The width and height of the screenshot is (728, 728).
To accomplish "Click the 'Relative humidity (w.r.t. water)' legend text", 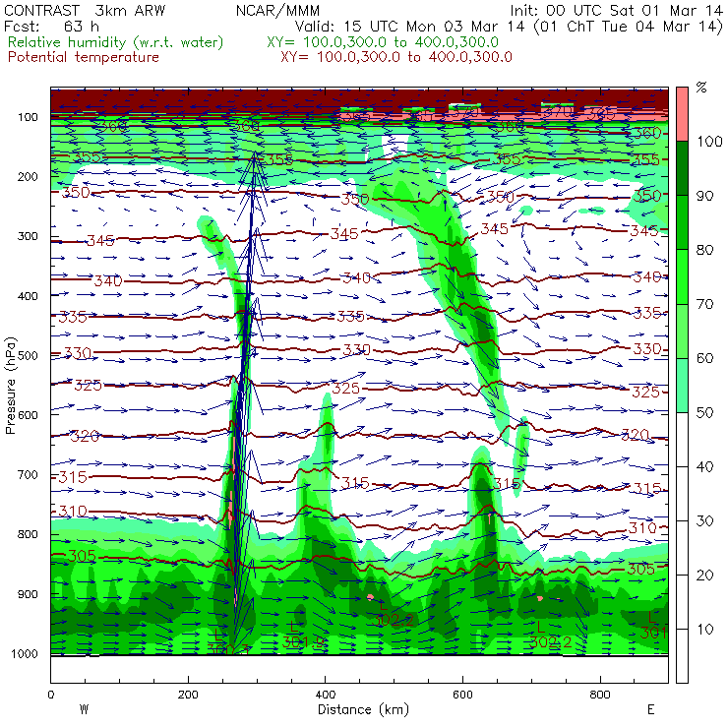I will click(116, 42).
